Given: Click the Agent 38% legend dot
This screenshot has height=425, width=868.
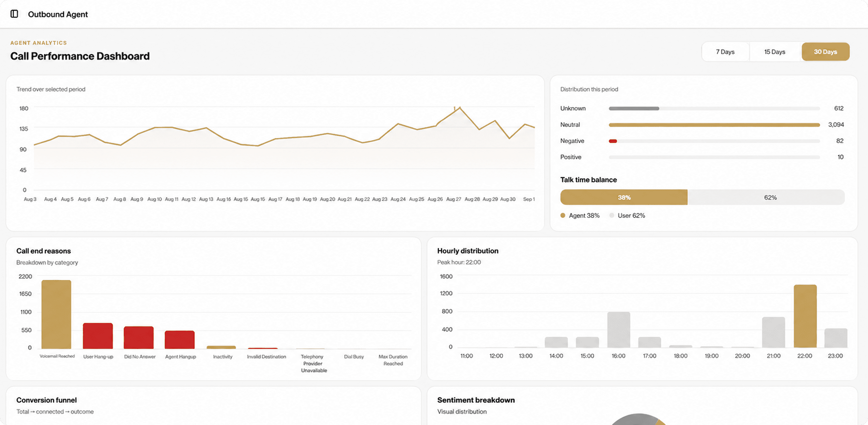Looking at the screenshot, I should click(562, 215).
